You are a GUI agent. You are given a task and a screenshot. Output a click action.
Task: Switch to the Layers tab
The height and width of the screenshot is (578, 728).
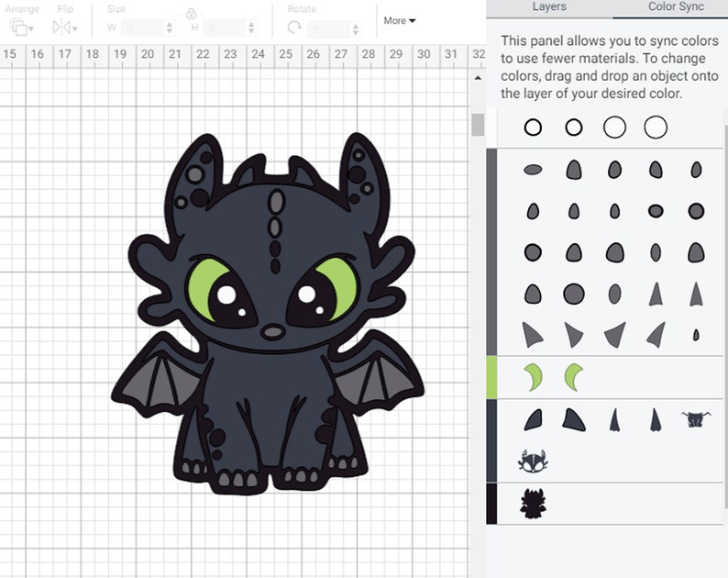(x=549, y=6)
